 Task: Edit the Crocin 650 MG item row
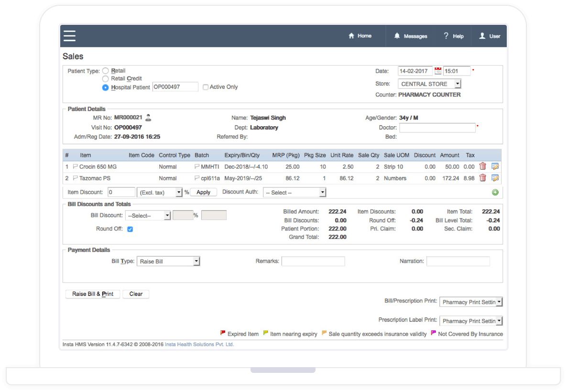point(495,166)
